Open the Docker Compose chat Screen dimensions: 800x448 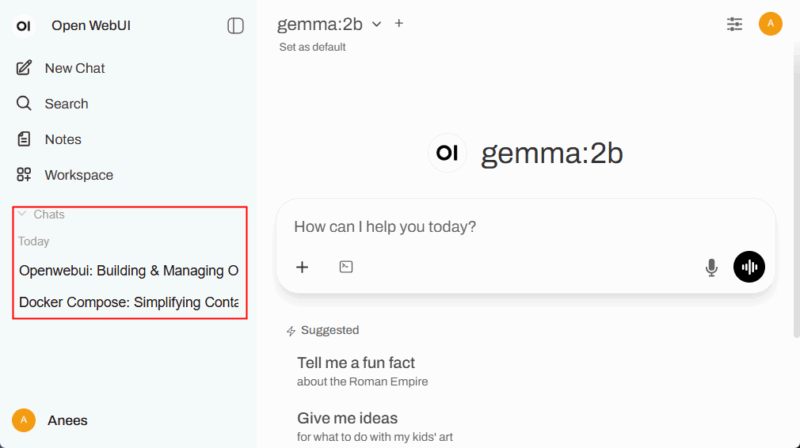128,302
